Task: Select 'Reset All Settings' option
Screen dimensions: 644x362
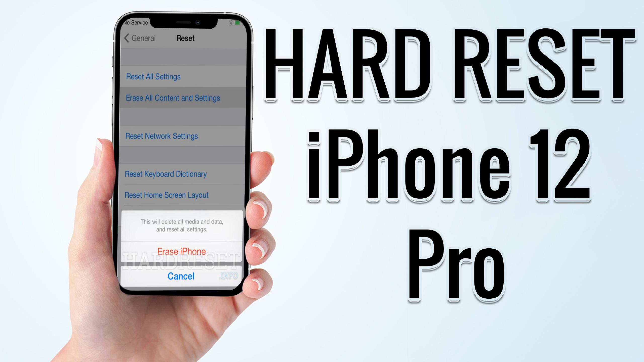Action: coord(153,77)
